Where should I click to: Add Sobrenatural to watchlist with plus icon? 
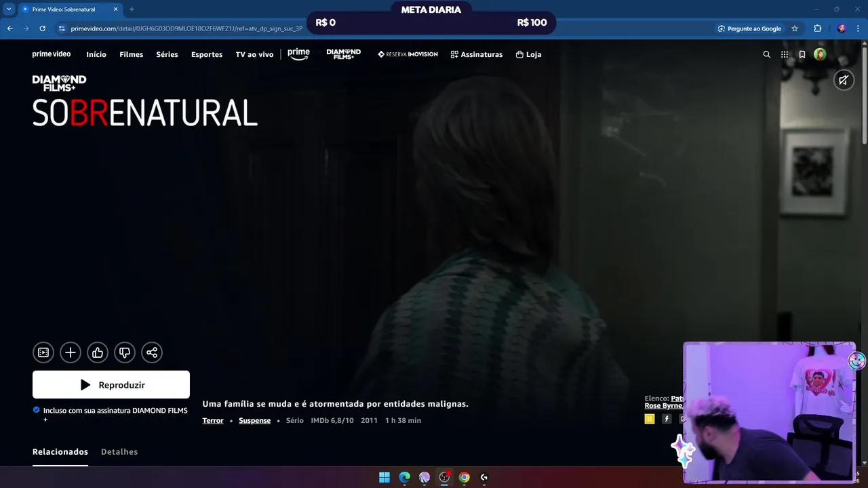[71, 352]
